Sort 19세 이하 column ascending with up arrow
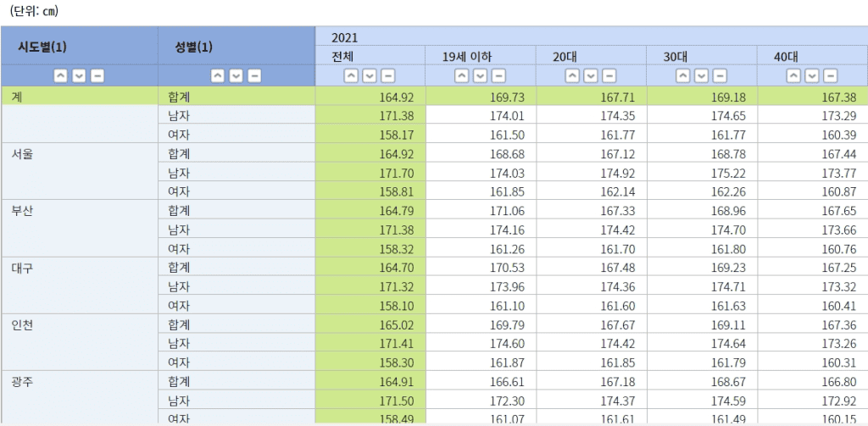This screenshot has height=426, width=868. point(461,76)
